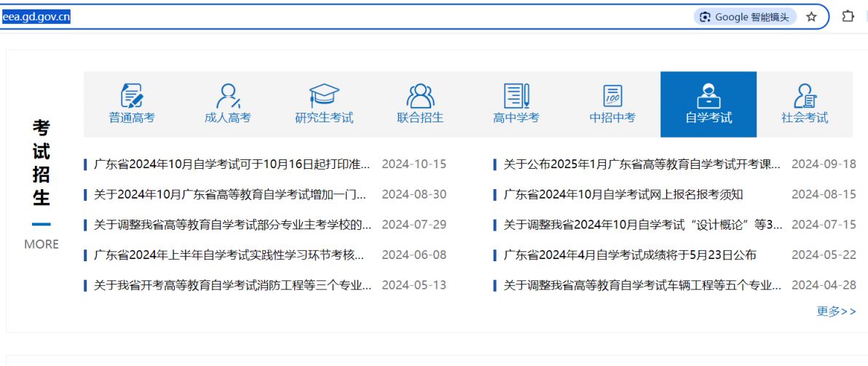Open news 广东省2024年上半年自学考试实践性学习环节考核

tap(229, 255)
